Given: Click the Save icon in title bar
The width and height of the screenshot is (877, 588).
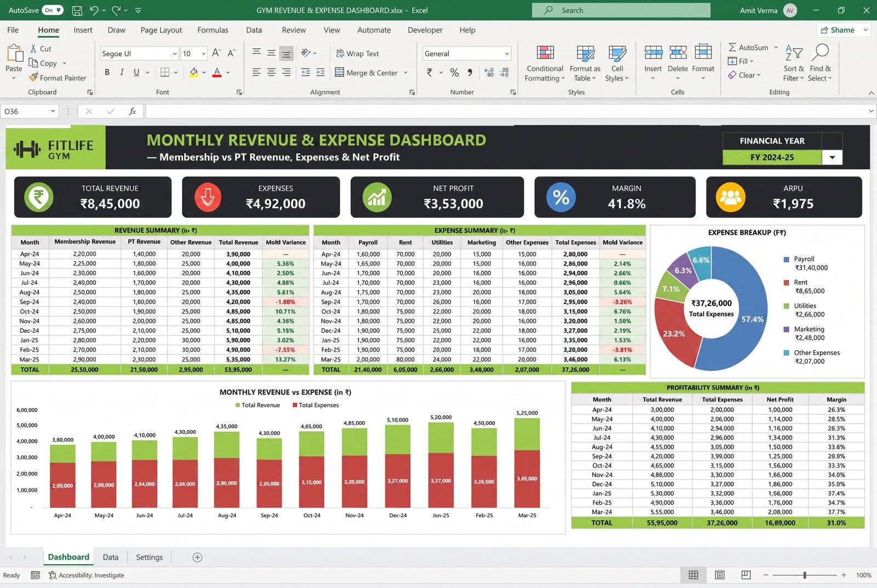Looking at the screenshot, I should click(77, 10).
